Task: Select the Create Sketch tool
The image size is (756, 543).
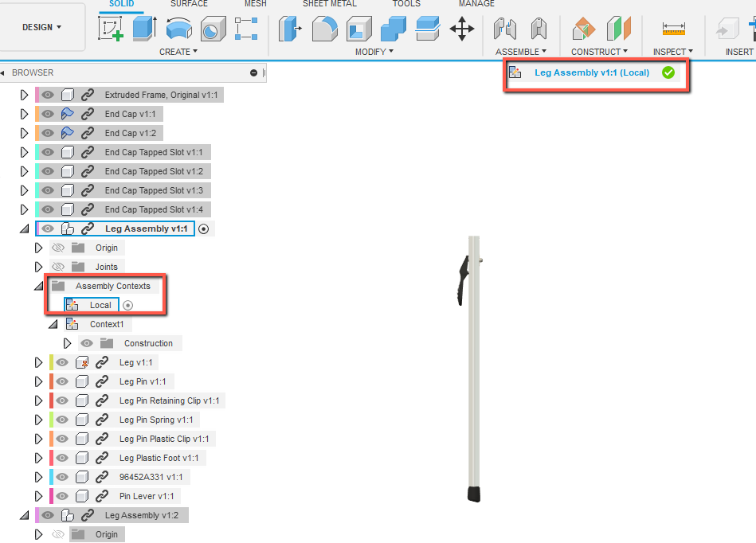Action: [x=116, y=29]
